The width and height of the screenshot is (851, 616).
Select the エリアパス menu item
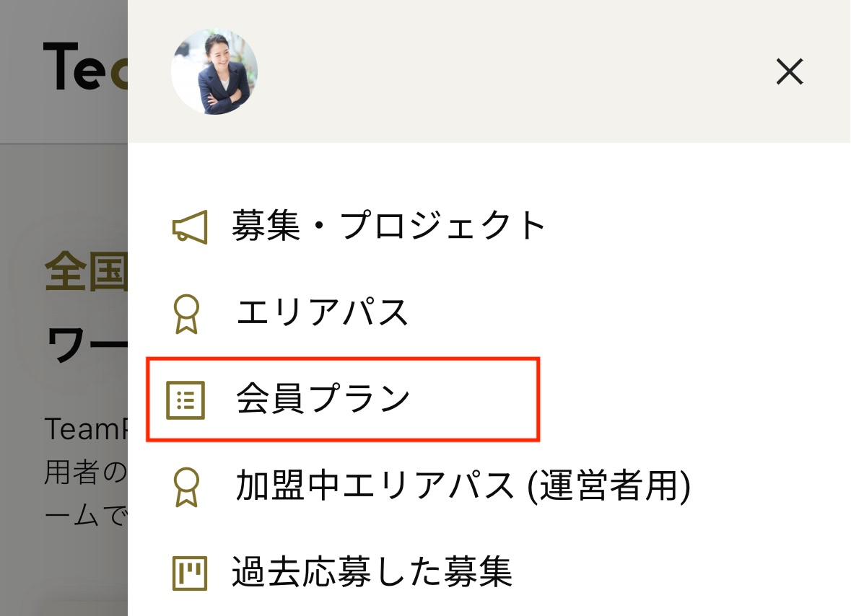(x=321, y=314)
